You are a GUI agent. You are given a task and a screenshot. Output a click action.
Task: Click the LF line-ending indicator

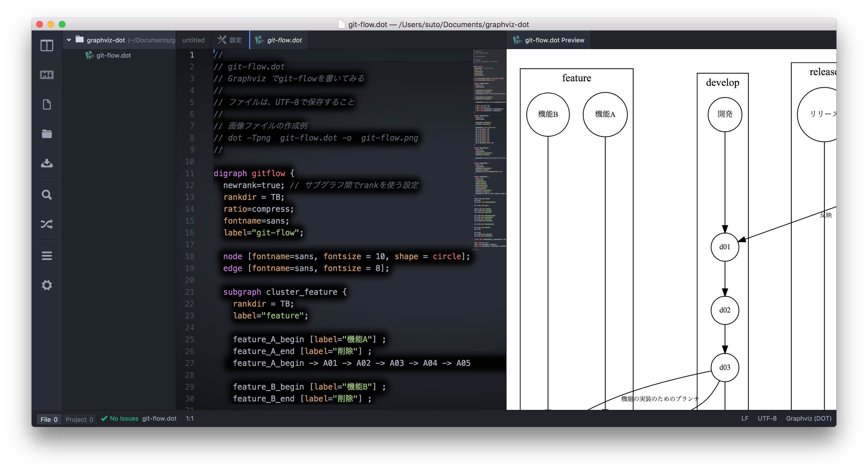(x=745, y=418)
